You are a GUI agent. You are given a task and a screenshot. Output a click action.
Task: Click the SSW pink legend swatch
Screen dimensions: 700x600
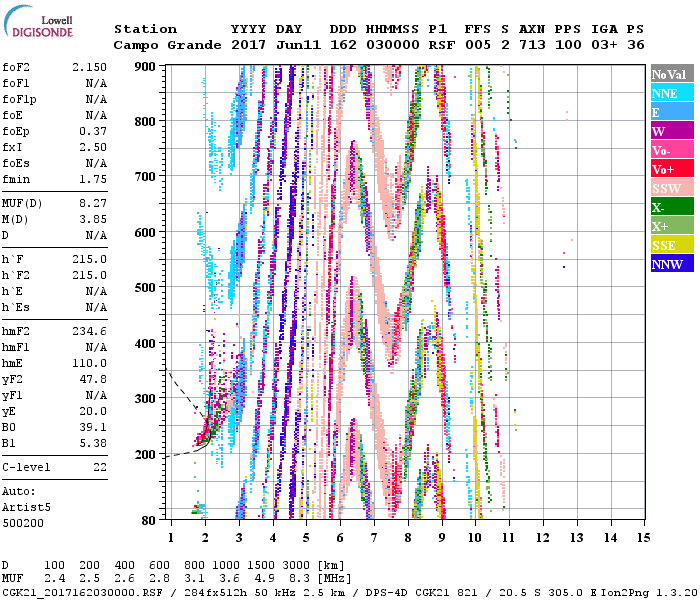tap(670, 188)
